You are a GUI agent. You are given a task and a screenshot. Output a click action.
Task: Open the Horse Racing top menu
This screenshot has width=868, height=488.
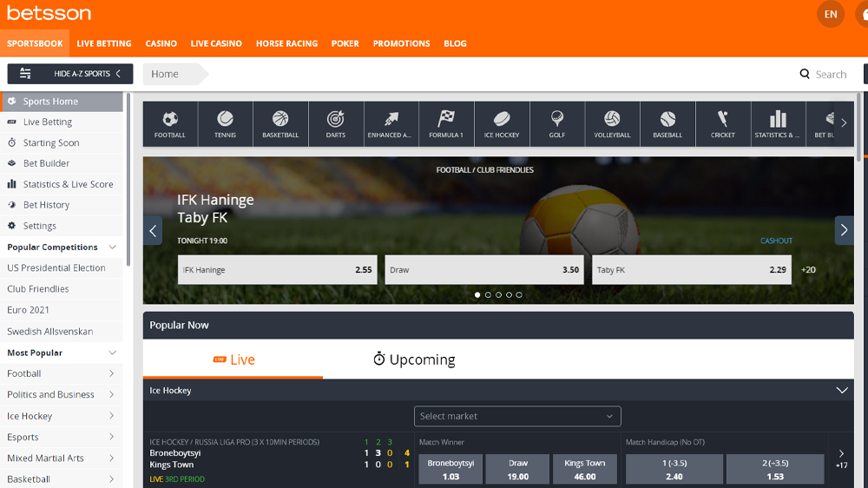(286, 43)
